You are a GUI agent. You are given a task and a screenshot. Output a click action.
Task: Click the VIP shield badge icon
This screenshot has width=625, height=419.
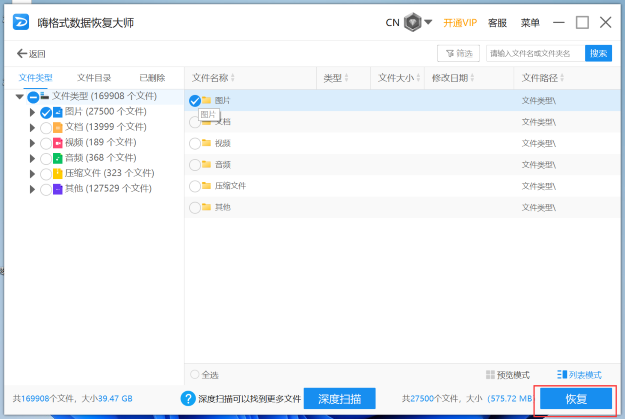click(x=413, y=22)
